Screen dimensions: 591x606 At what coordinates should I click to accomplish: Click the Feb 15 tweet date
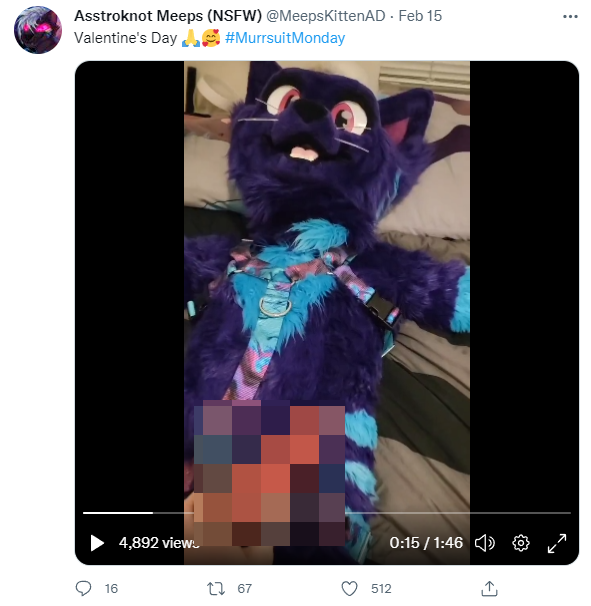[420, 16]
